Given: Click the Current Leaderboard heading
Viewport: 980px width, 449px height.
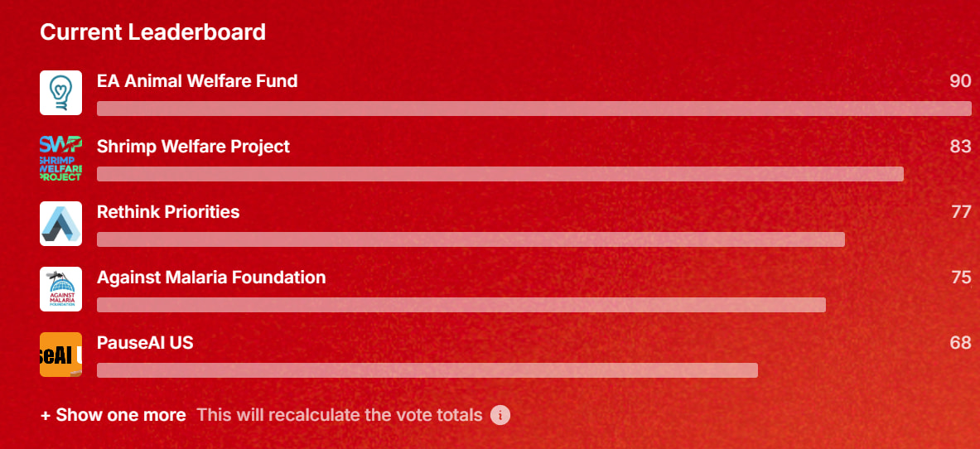Looking at the screenshot, I should [x=153, y=31].
